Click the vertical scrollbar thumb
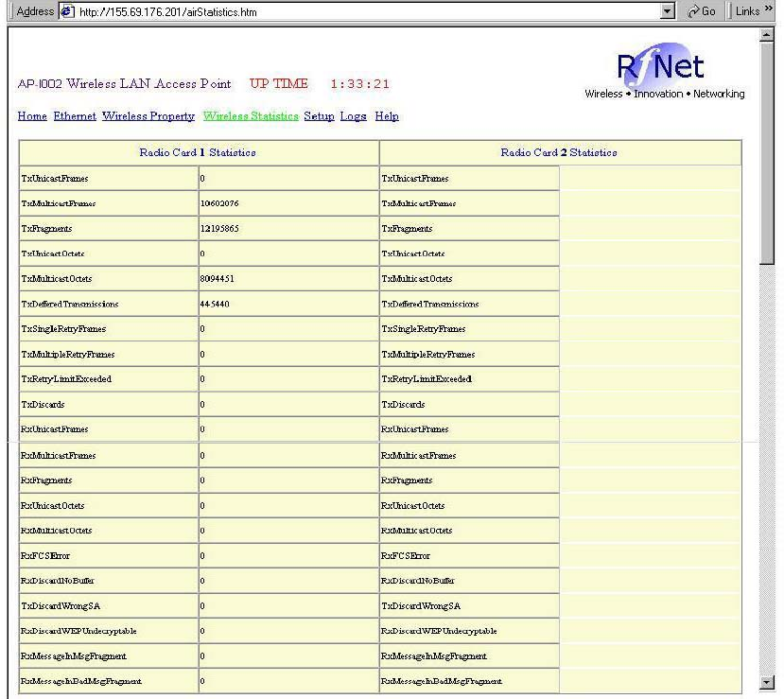 coord(766,153)
